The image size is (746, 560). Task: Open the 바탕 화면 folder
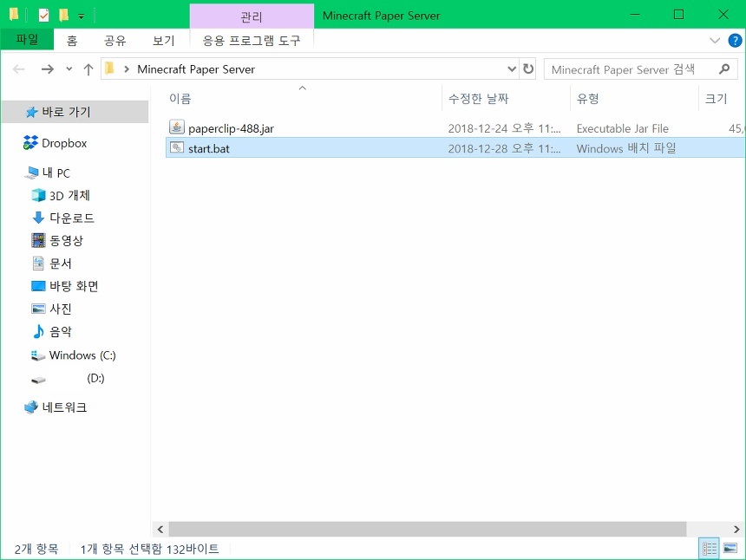pos(74,286)
